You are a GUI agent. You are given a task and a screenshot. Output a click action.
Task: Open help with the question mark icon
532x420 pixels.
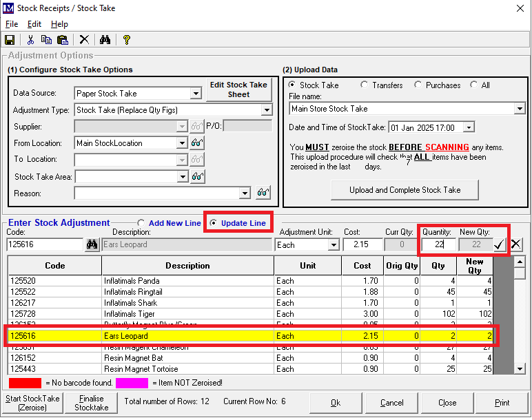pos(127,40)
